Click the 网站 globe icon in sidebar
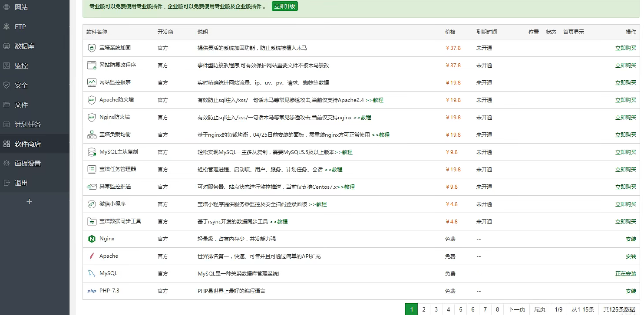The image size is (644, 315). click(7, 7)
